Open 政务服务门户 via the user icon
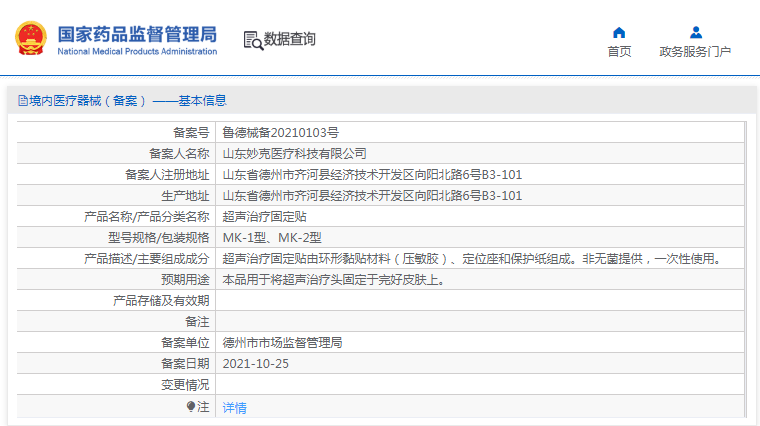This screenshot has width=760, height=426. tap(696, 32)
